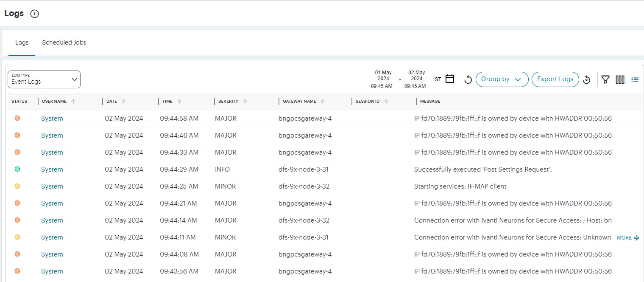Expand sorting options on USER NAME column
This screenshot has width=644, height=282.
click(x=73, y=101)
